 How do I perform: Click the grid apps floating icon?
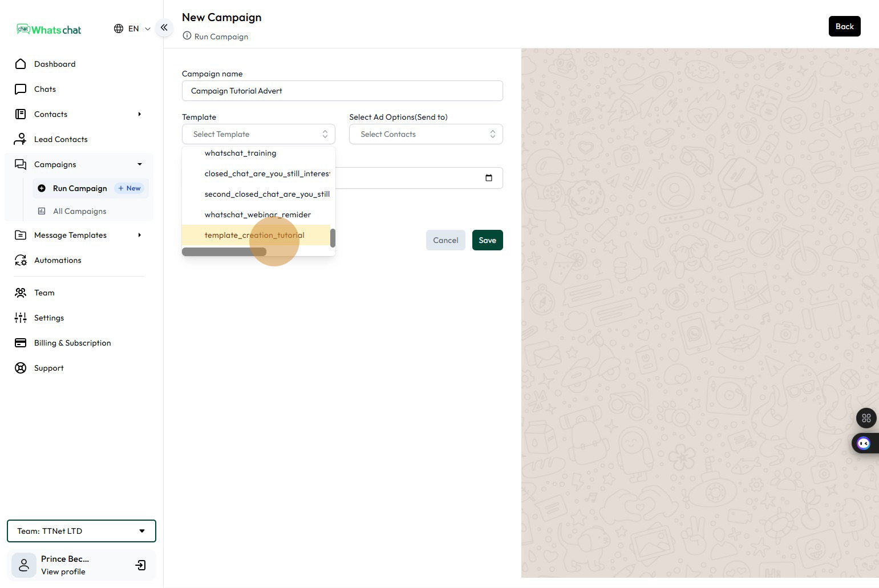coord(866,418)
